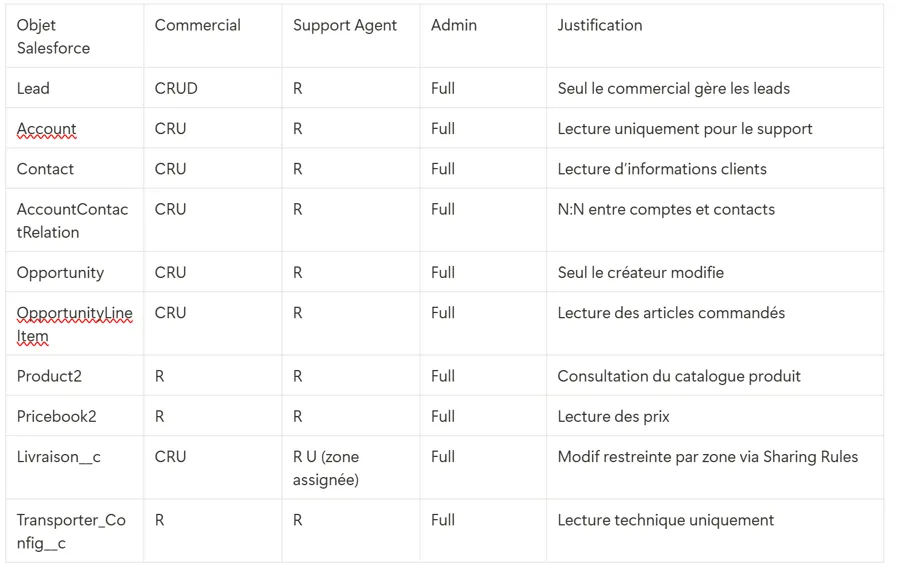
Task: Click the 'Objet Salesforce' column header
Action: pyautogui.click(x=53, y=36)
